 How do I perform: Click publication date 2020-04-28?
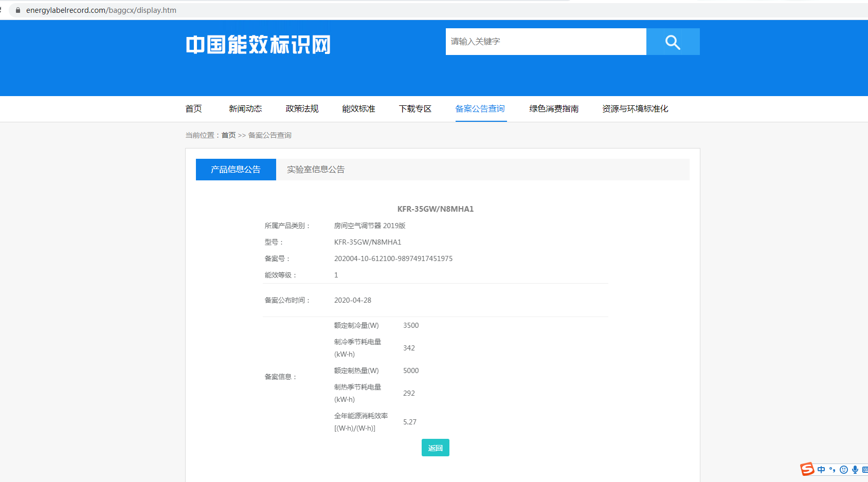point(353,300)
